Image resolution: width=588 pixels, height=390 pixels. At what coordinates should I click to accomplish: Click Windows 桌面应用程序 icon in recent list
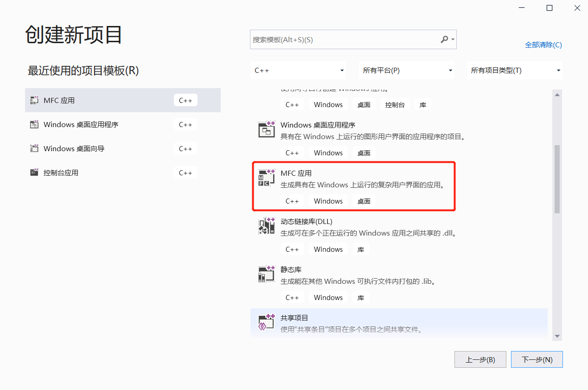coord(34,124)
